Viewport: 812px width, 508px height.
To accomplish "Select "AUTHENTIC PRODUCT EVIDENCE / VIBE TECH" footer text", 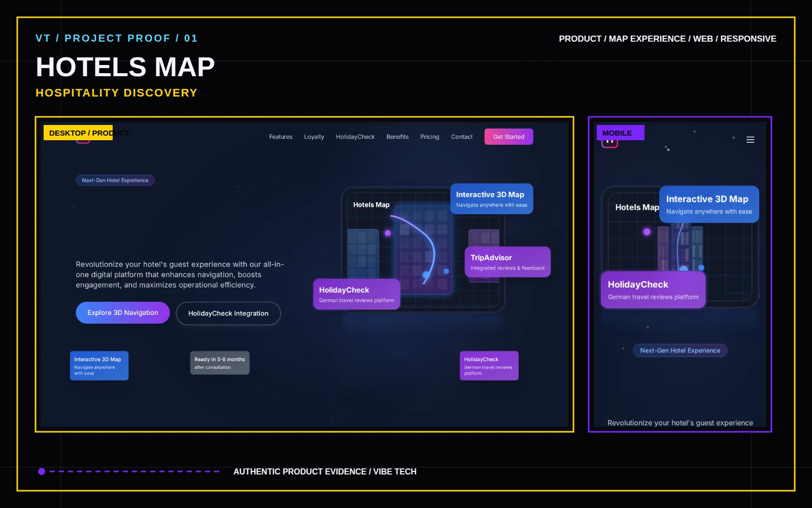I will [325, 471].
